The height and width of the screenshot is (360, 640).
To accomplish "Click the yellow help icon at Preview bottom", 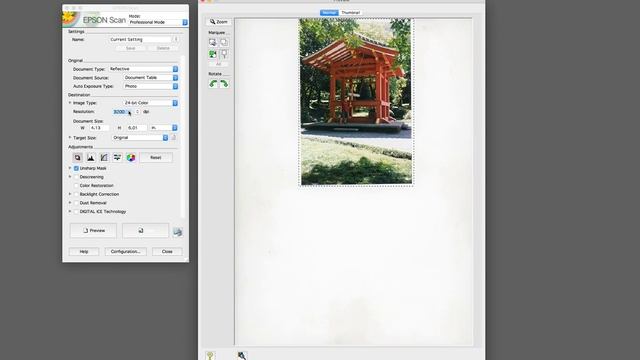I will pyautogui.click(x=210, y=356).
